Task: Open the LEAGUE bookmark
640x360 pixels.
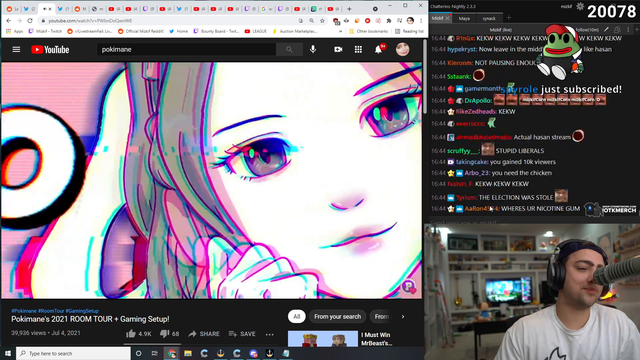Action: coord(256,31)
